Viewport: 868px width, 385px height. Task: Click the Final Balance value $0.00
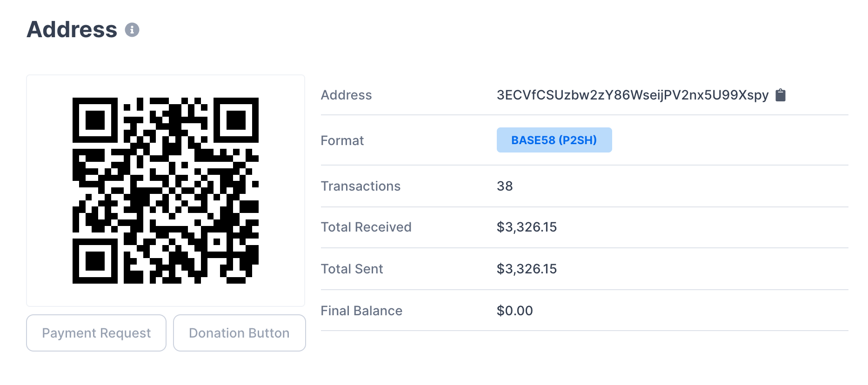(514, 311)
